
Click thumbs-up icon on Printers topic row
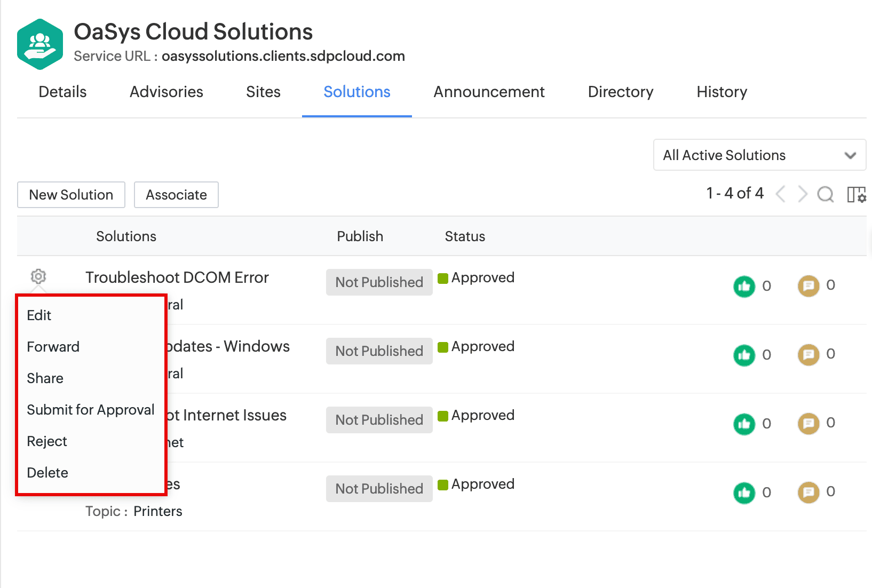(744, 493)
